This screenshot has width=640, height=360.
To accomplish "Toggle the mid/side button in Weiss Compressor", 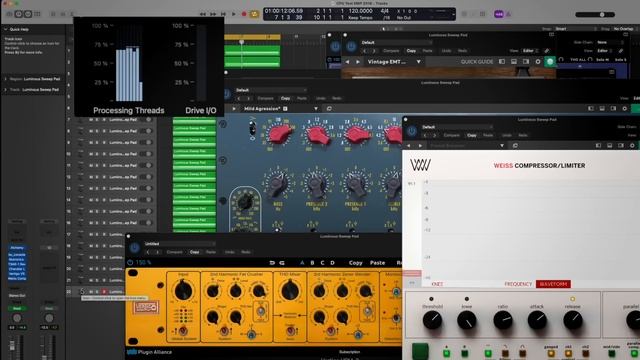I will [x=611, y=353].
